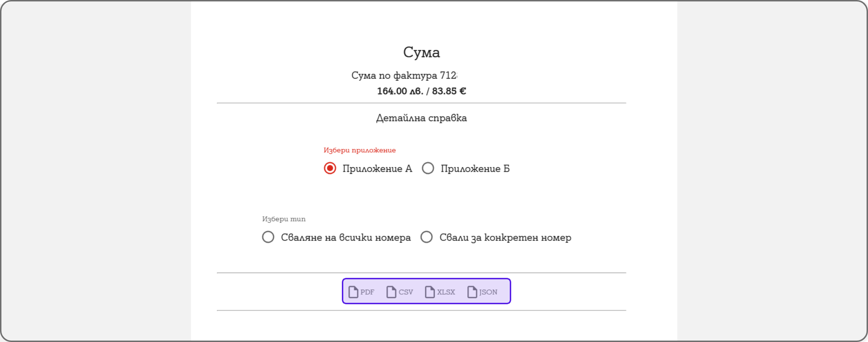Click the Приложение Б text label

click(475, 169)
